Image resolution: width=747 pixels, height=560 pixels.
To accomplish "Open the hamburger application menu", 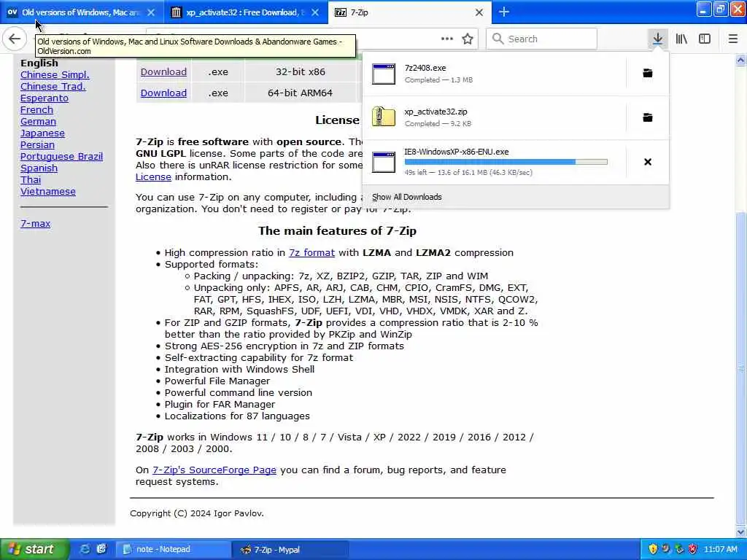I will (x=733, y=39).
